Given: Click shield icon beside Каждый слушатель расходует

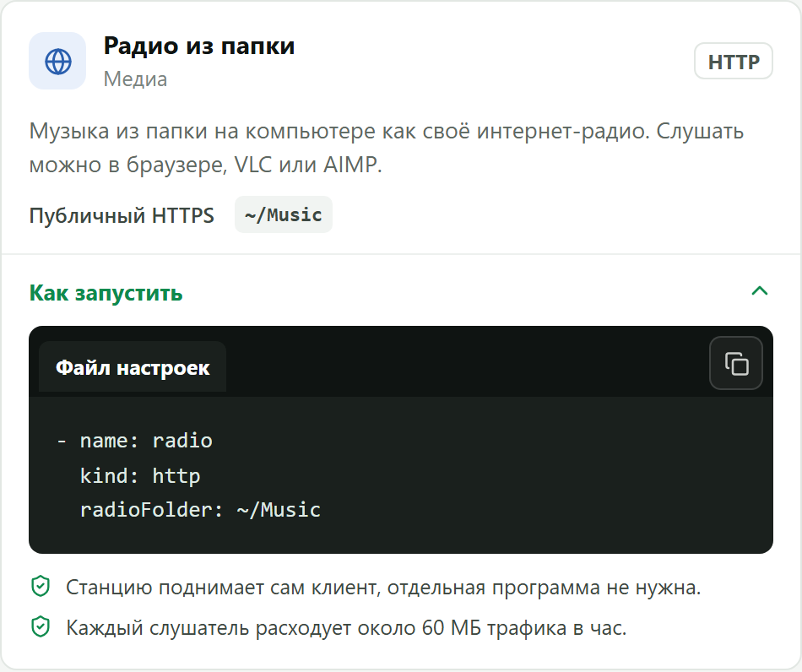Looking at the screenshot, I should 41,627.
